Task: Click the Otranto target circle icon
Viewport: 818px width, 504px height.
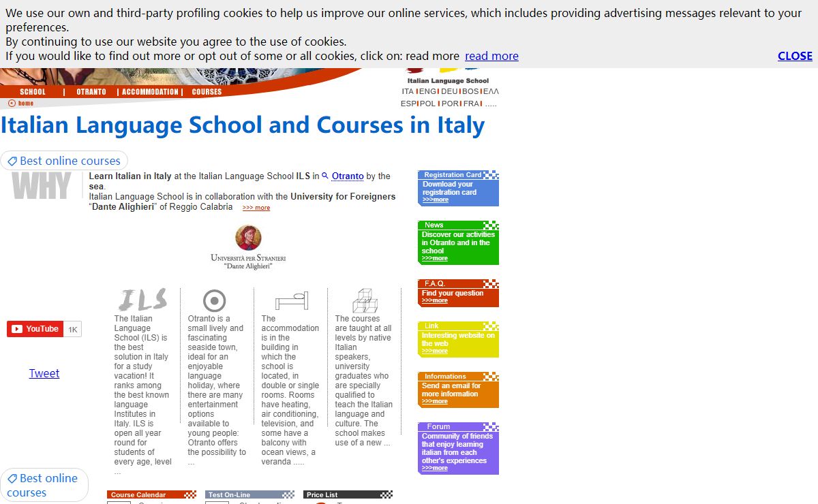Action: tap(215, 300)
